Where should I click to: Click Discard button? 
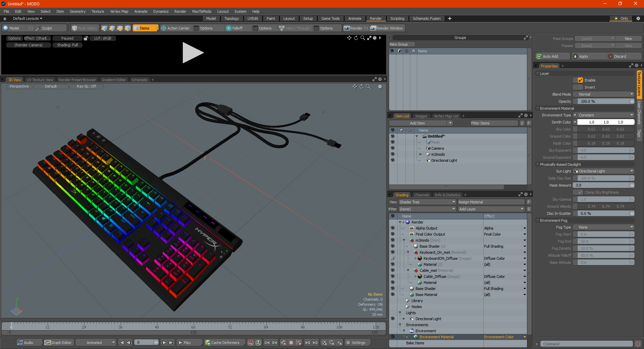coord(625,56)
